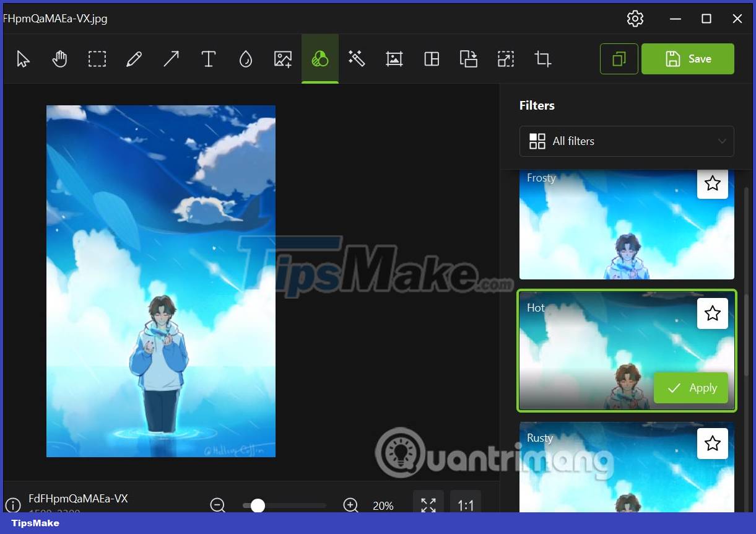Apply the Hot filter
756x534 pixels.
pos(691,388)
